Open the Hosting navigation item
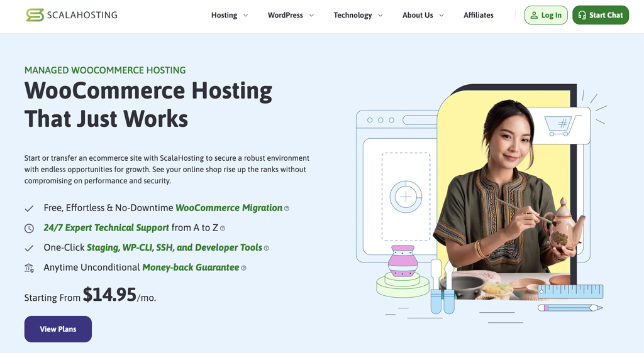 (x=225, y=15)
